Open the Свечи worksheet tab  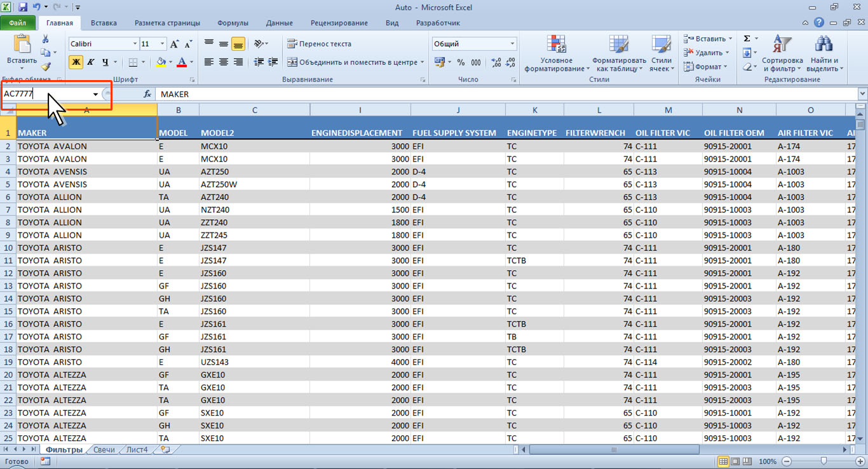pyautogui.click(x=104, y=449)
